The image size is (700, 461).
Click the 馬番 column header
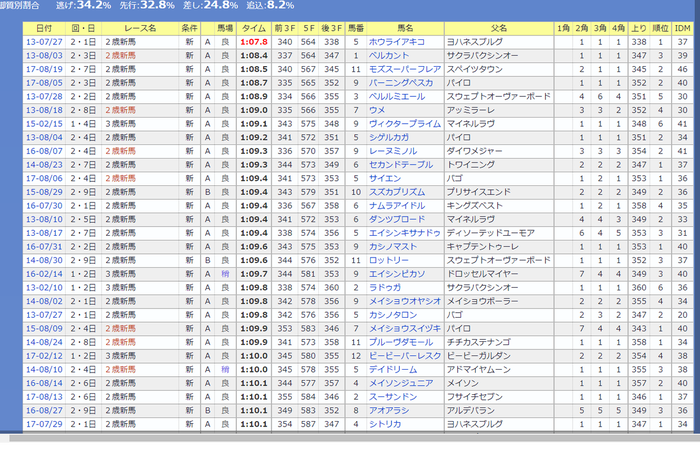(356, 28)
